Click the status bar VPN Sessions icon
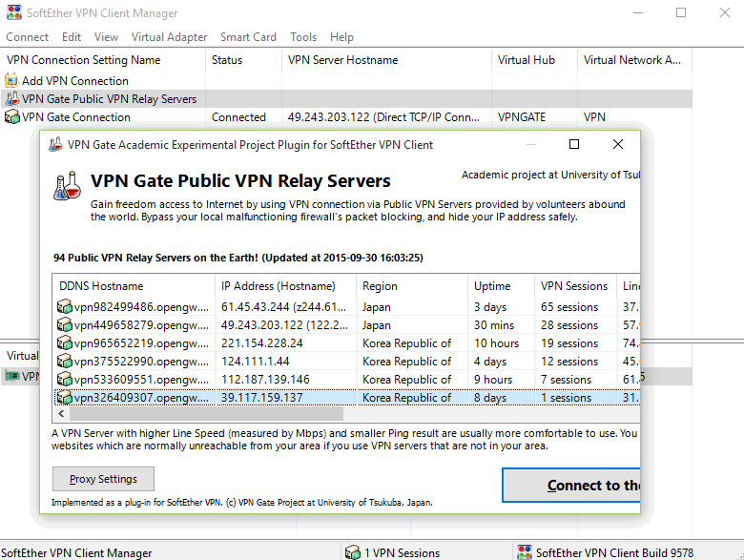This screenshot has height=560, width=744. coord(353,552)
